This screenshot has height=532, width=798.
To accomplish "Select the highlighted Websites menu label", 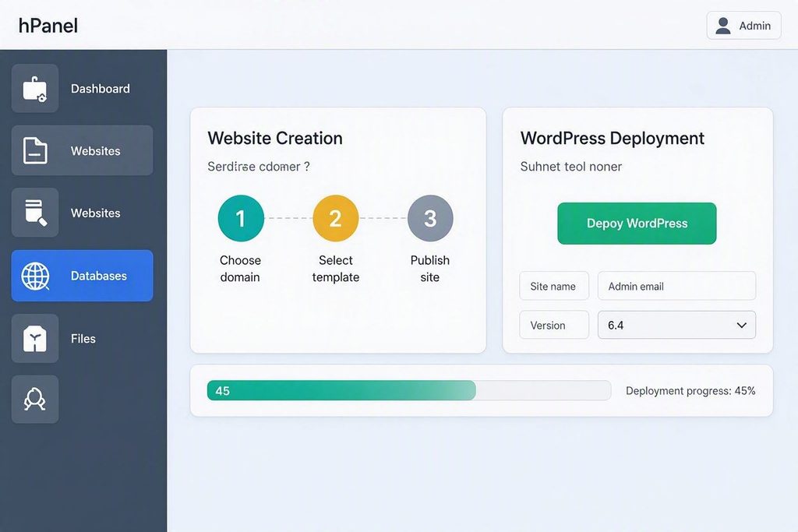I will click(x=96, y=151).
